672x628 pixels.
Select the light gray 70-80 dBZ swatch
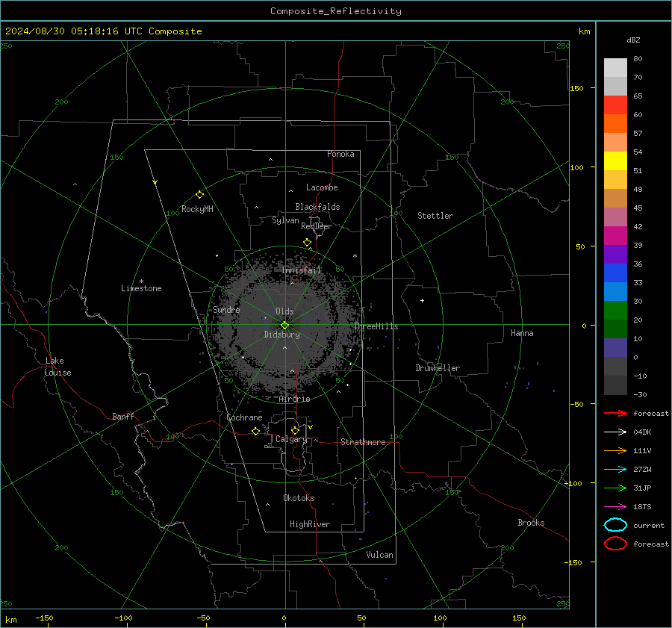coord(615,68)
